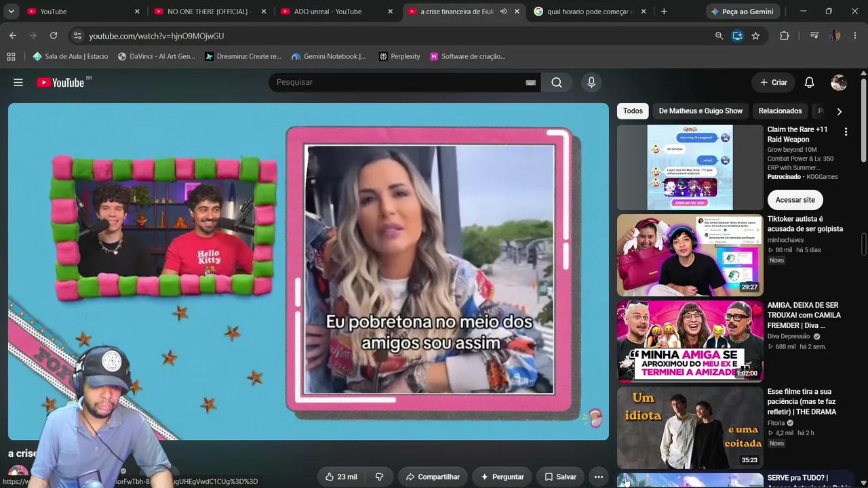Screen dimensions: 868x488
Task: Open the Chrome profile avatar
Action: pyautogui.click(x=835, y=36)
